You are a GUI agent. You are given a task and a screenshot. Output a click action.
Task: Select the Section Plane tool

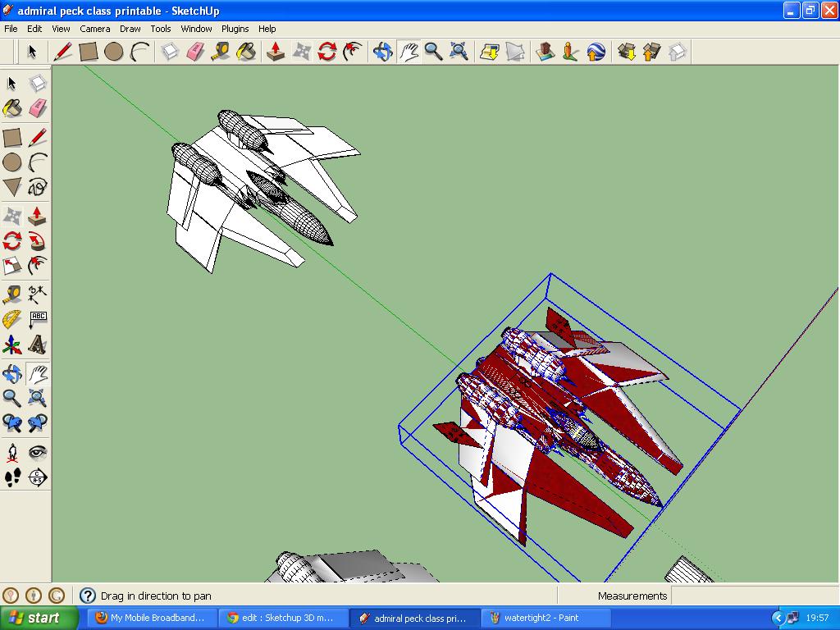point(38,477)
